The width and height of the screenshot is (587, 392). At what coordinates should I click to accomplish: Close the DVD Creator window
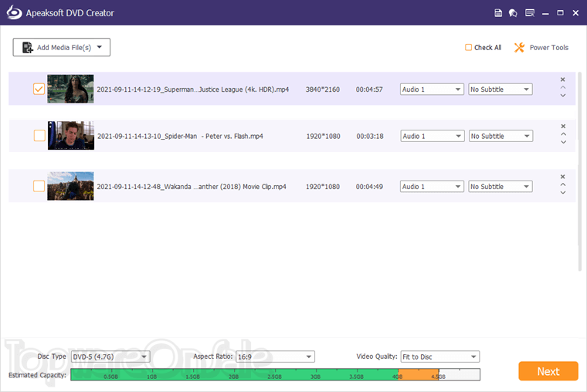point(575,13)
